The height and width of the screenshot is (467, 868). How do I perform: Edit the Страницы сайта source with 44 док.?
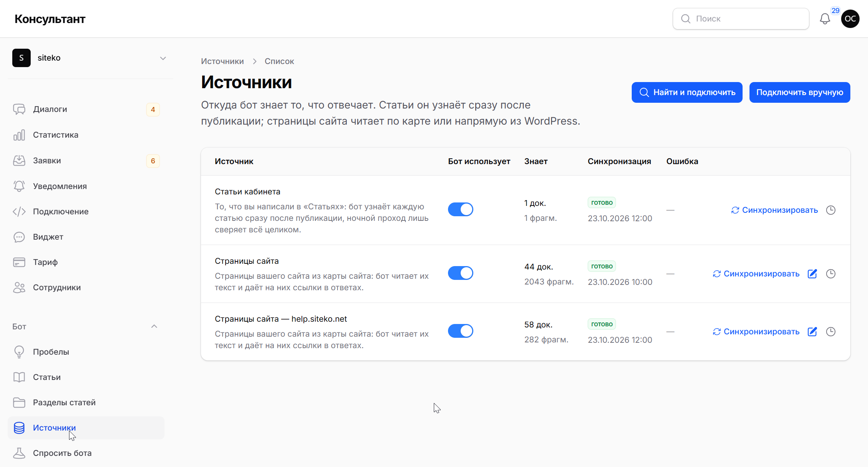(x=812, y=274)
